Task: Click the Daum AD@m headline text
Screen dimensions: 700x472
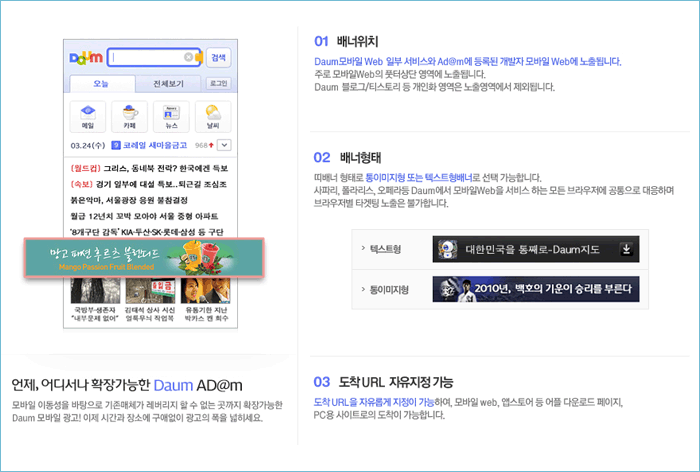Action: tap(198, 385)
